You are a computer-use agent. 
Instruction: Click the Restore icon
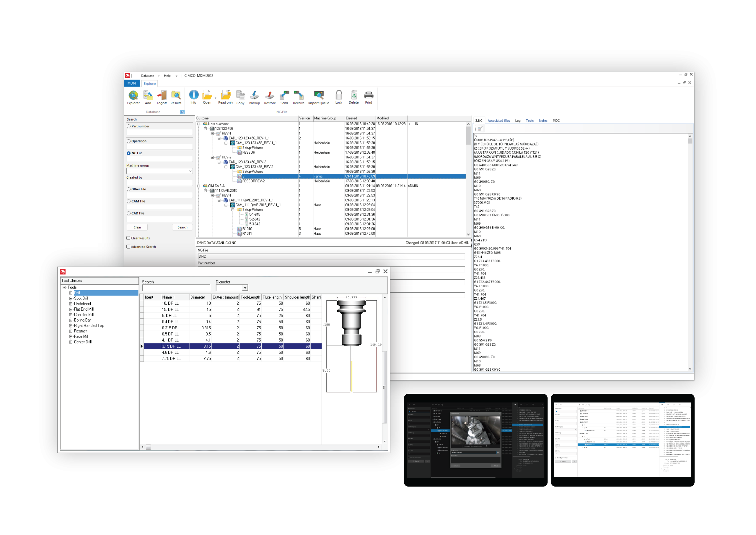[x=270, y=98]
